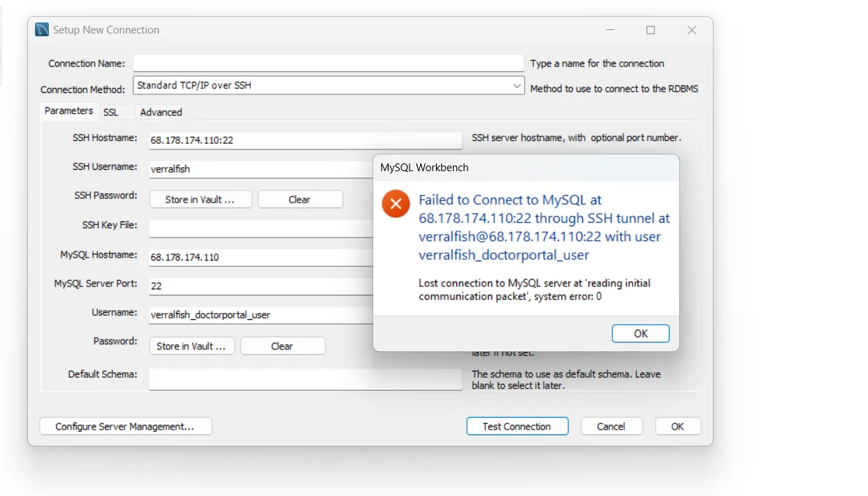Open the Connection Method dropdown
This screenshot has height=496, width=868.
click(516, 86)
